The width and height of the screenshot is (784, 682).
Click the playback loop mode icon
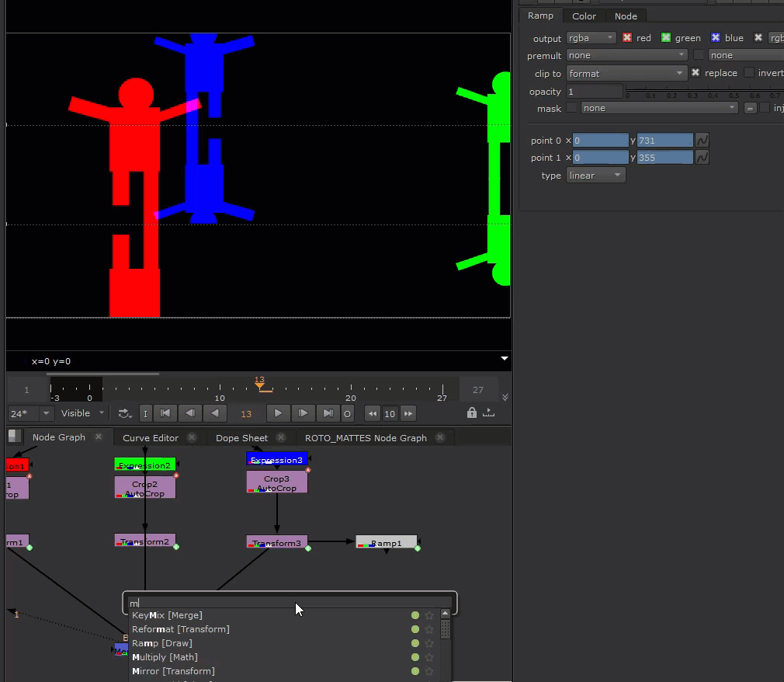point(124,413)
